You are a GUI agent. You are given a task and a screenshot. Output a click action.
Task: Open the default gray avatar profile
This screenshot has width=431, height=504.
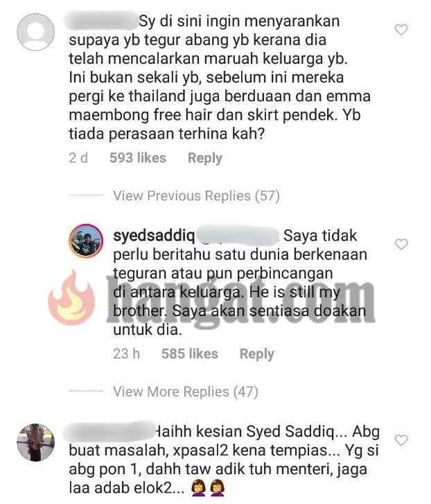point(35,32)
